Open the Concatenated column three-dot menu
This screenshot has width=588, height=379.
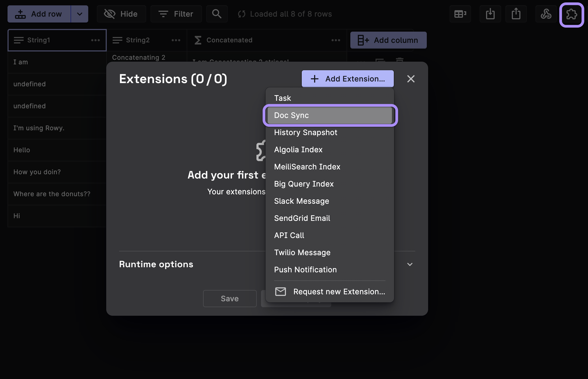coord(336,40)
